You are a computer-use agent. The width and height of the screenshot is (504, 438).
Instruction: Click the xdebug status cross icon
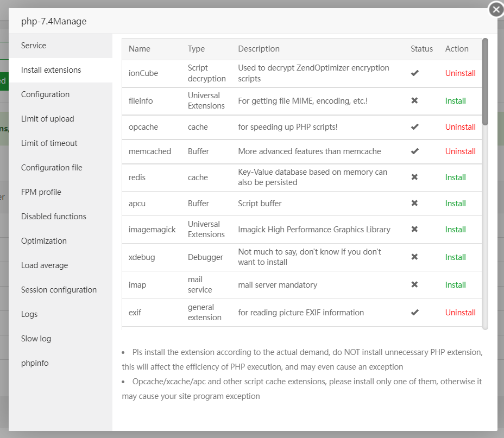click(x=415, y=257)
